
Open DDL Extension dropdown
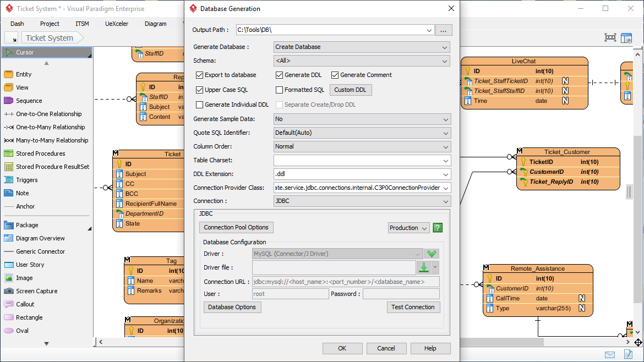[446, 174]
